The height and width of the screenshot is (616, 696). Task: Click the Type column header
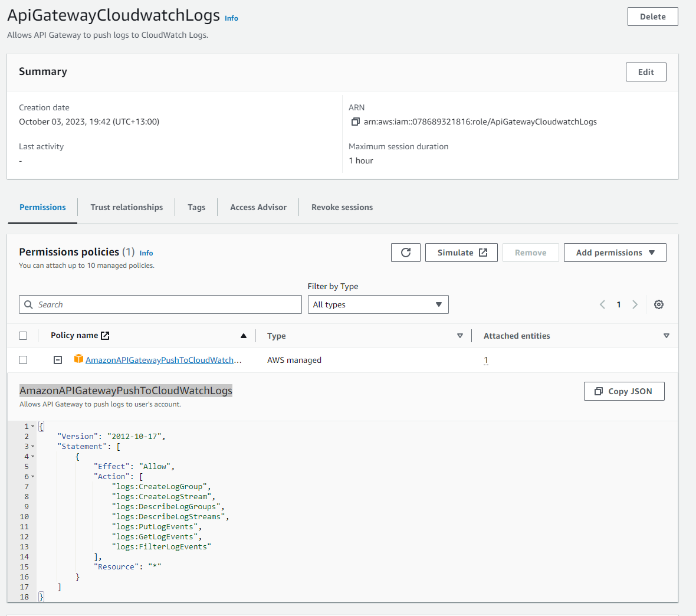tap(276, 336)
